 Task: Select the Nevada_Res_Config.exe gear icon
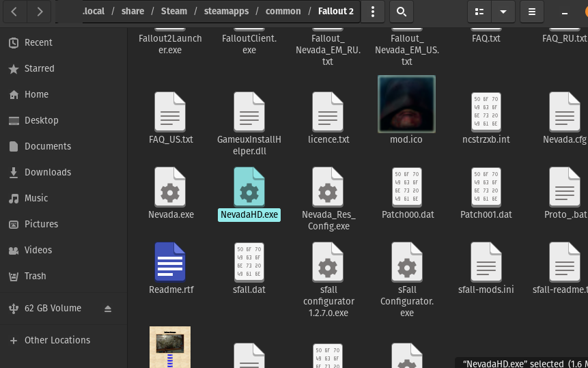click(x=328, y=186)
